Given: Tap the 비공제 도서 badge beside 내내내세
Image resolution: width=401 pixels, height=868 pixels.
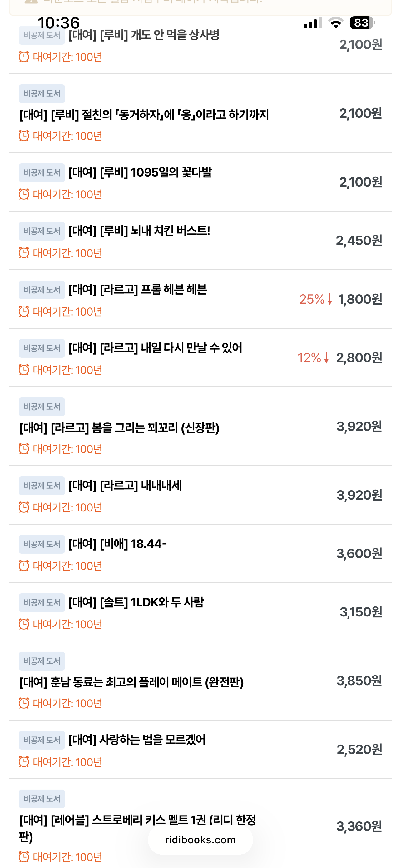Looking at the screenshot, I should [42, 486].
